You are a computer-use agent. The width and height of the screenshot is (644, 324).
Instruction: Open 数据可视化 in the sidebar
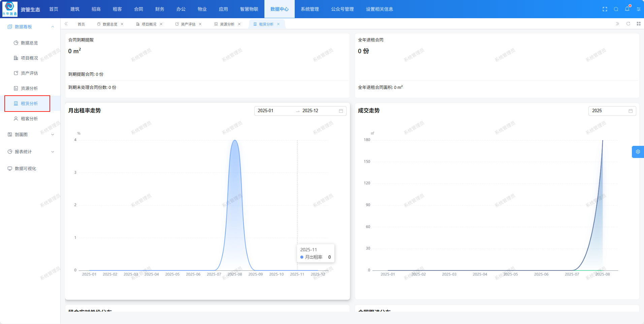coord(25,168)
